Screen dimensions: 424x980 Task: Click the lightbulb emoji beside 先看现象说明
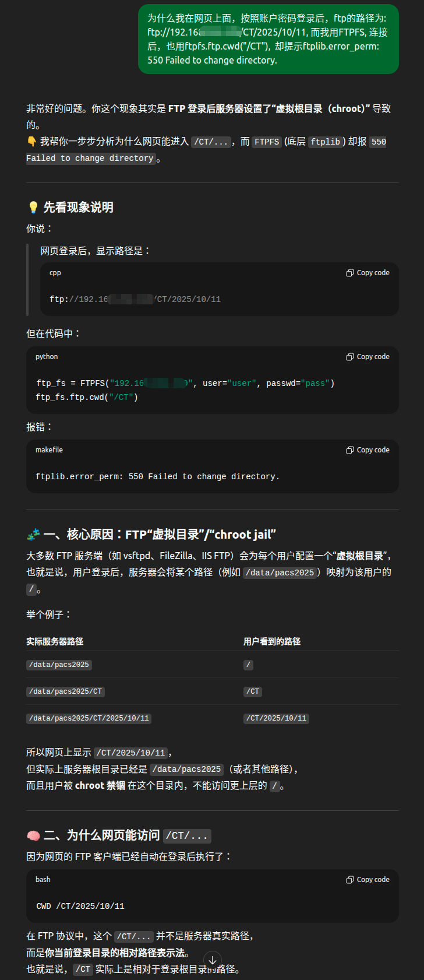[x=32, y=206]
